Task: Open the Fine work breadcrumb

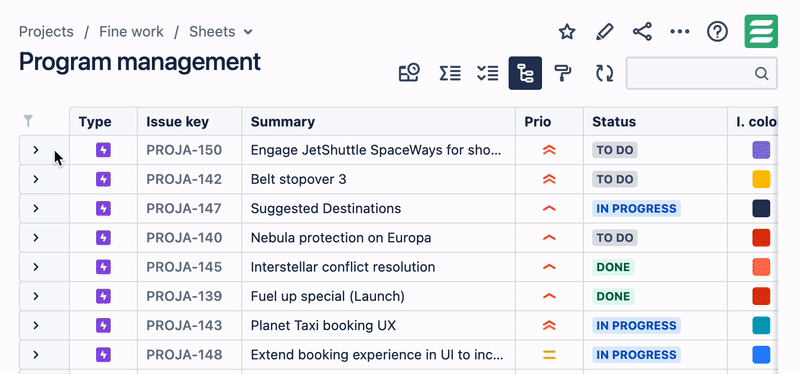Action: coord(131,32)
